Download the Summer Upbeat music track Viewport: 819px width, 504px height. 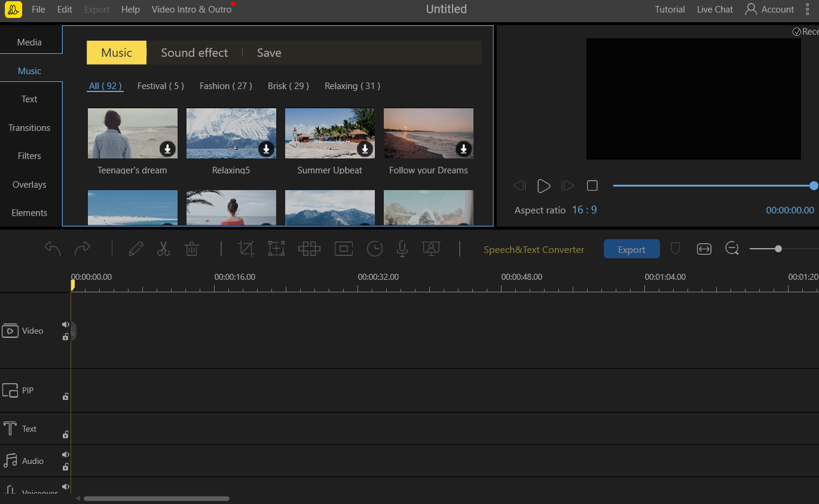pos(365,149)
